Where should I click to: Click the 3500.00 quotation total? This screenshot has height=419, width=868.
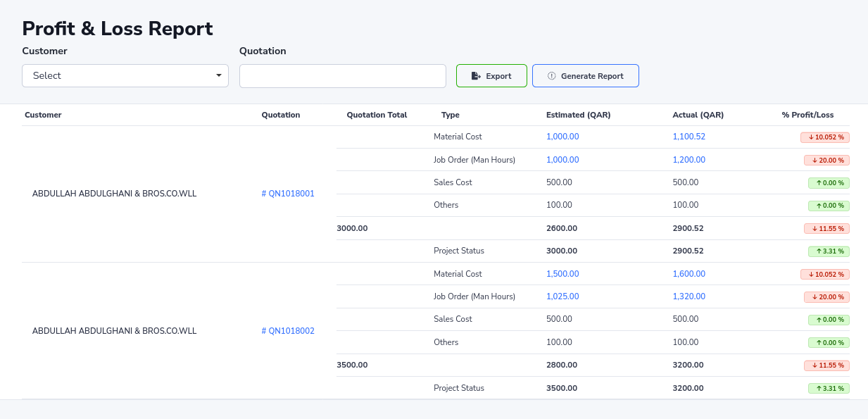coord(353,365)
